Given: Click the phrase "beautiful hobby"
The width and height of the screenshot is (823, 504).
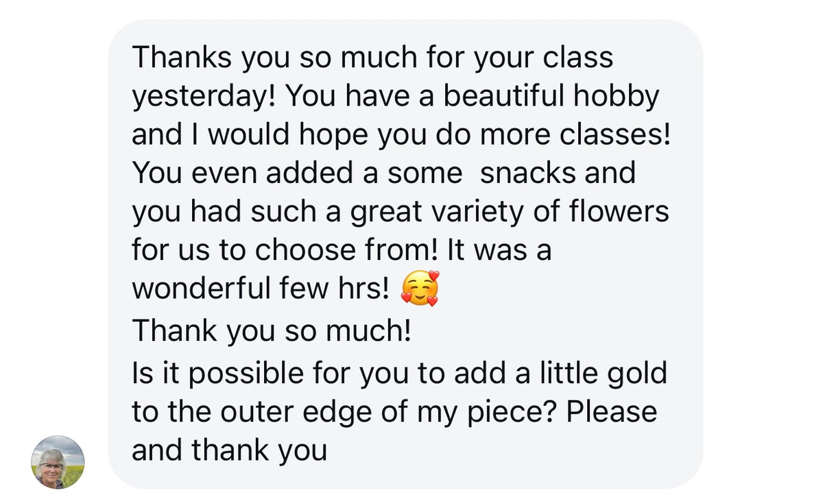Looking at the screenshot, I should [x=550, y=97].
